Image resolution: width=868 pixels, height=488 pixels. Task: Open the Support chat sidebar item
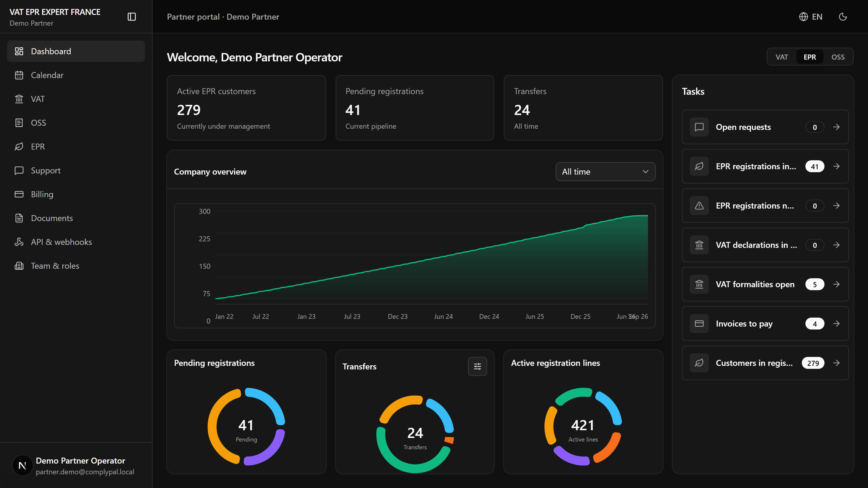click(76, 170)
